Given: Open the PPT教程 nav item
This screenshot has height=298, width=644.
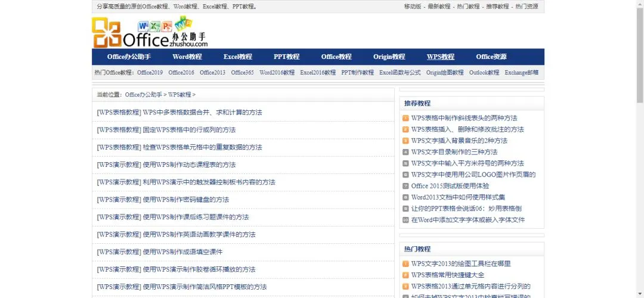Looking at the screenshot, I should tap(287, 57).
